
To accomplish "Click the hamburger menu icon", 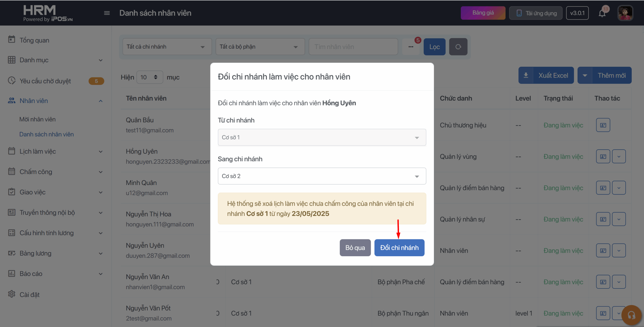I will tap(107, 13).
